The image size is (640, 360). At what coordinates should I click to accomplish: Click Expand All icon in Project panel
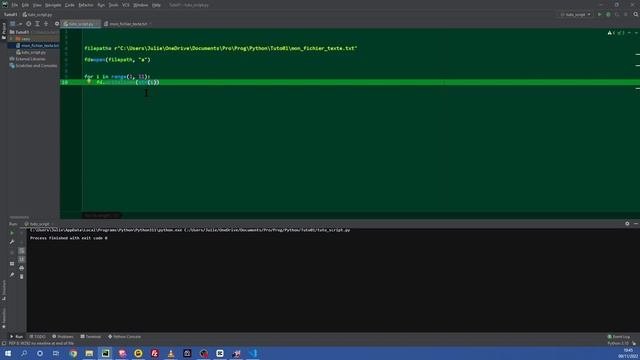(37, 24)
